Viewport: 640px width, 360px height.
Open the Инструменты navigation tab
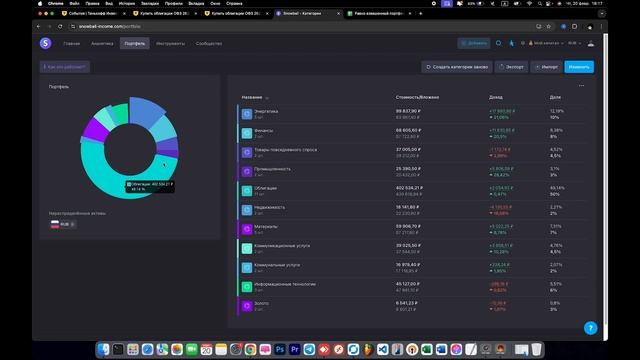pyautogui.click(x=170, y=43)
